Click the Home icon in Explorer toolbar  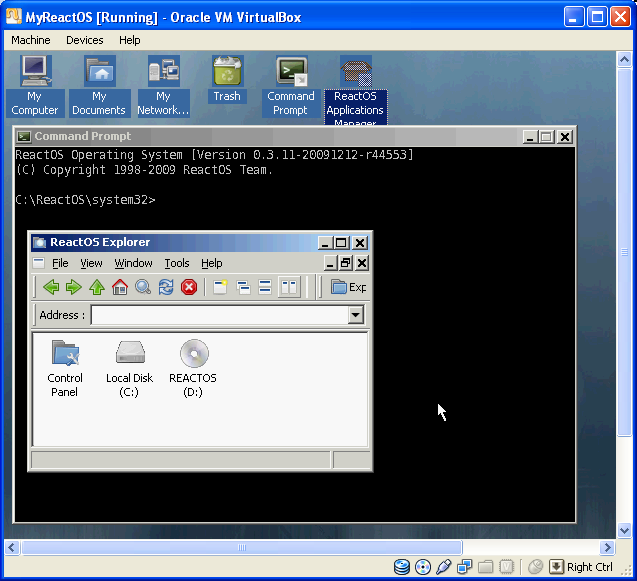tap(120, 287)
